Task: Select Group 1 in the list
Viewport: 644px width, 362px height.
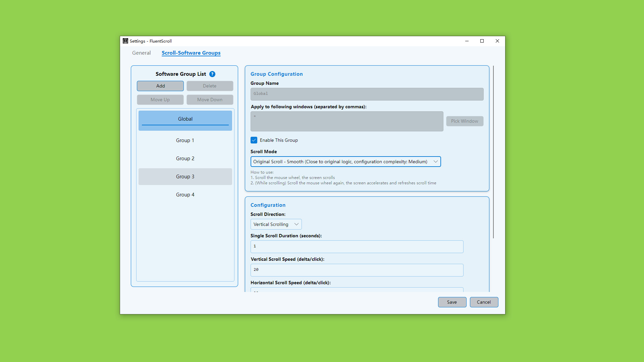Action: click(185, 140)
